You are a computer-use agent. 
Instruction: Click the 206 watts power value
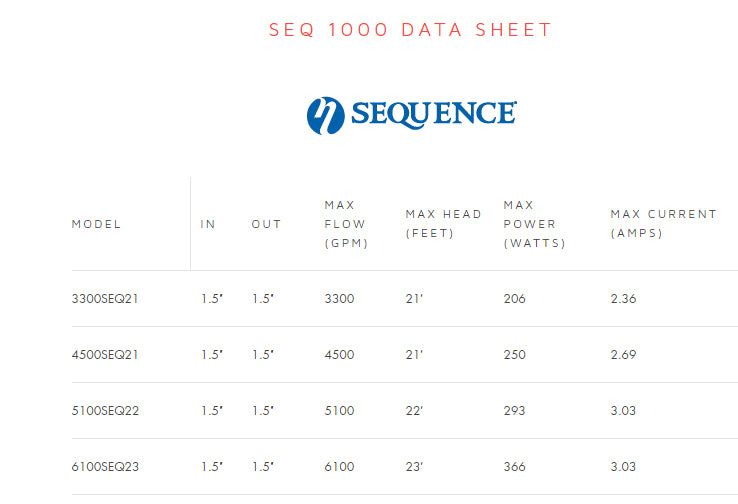click(515, 299)
